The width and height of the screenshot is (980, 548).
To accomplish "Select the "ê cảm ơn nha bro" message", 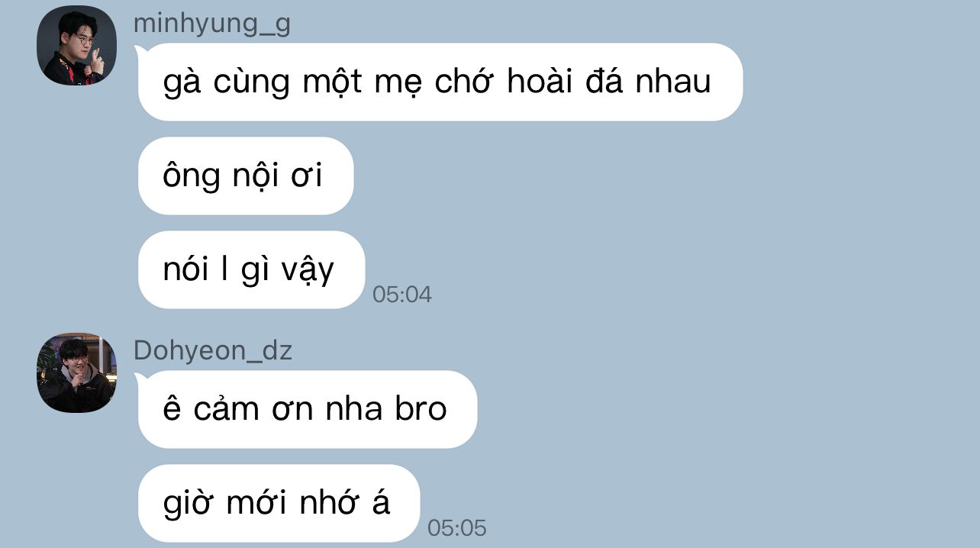I will click(308, 409).
